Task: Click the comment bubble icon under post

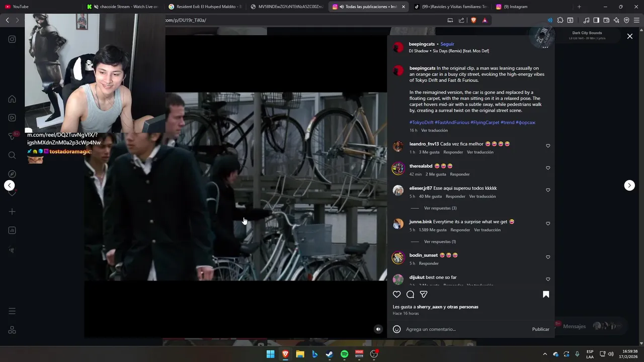Action: point(410,295)
